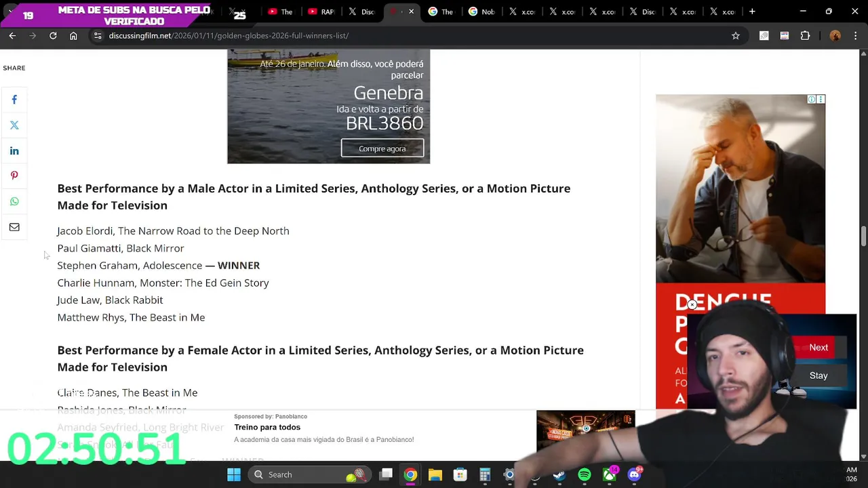Switch to the first YouTube 'The' tab

coord(281,12)
